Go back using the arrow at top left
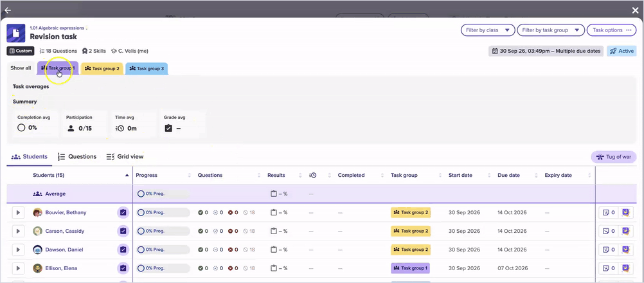Viewport: 644px width, 283px height. pos(8,11)
